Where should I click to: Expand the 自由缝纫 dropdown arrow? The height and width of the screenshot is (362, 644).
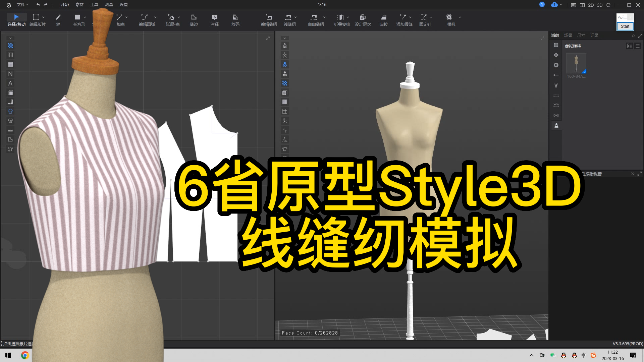(324, 17)
